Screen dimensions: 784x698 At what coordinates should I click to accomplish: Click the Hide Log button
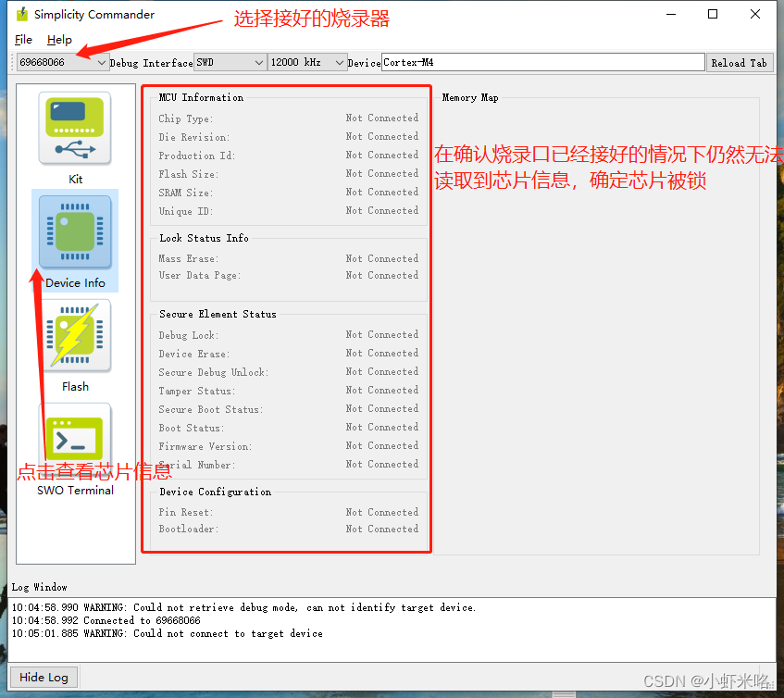pyautogui.click(x=44, y=677)
